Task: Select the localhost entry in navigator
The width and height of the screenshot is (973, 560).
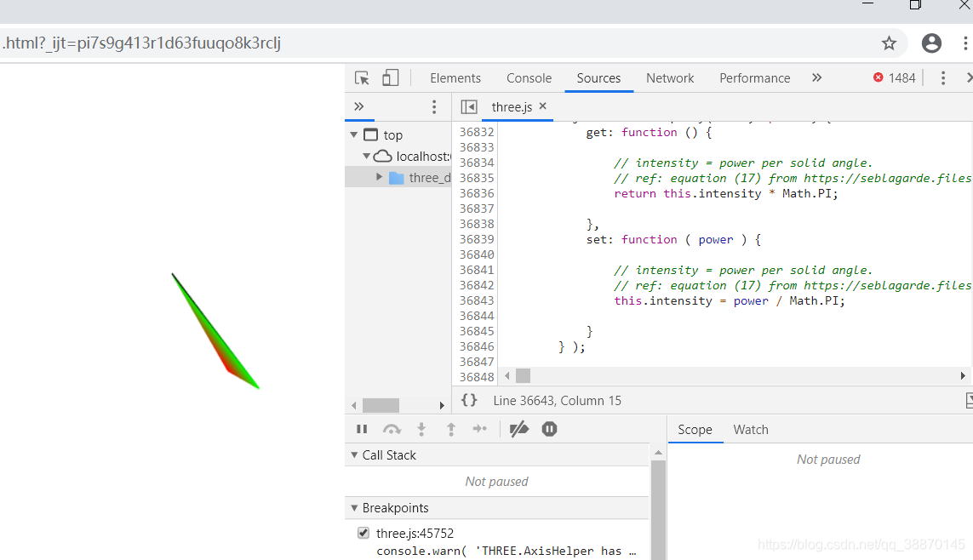Action: (424, 157)
